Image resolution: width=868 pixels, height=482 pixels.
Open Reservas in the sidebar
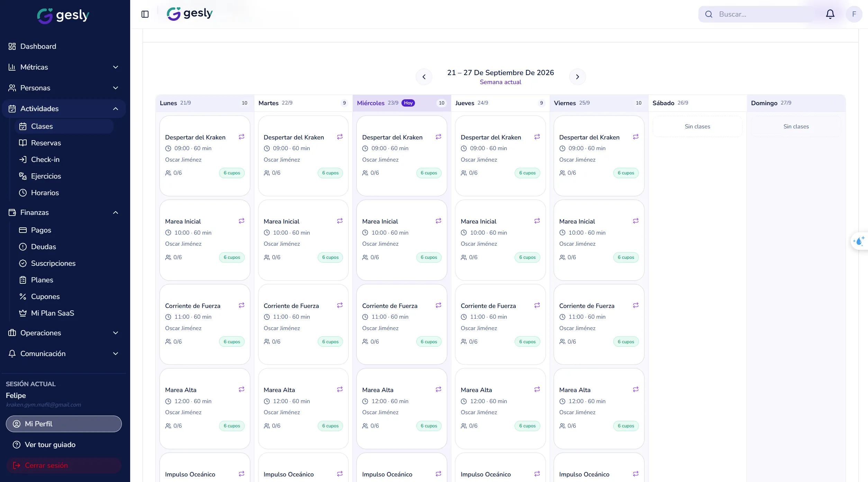(x=64, y=143)
